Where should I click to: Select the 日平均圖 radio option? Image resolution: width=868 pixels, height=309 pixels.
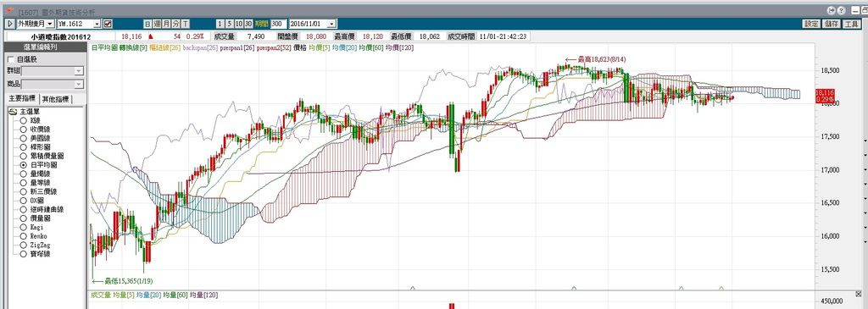[23, 165]
